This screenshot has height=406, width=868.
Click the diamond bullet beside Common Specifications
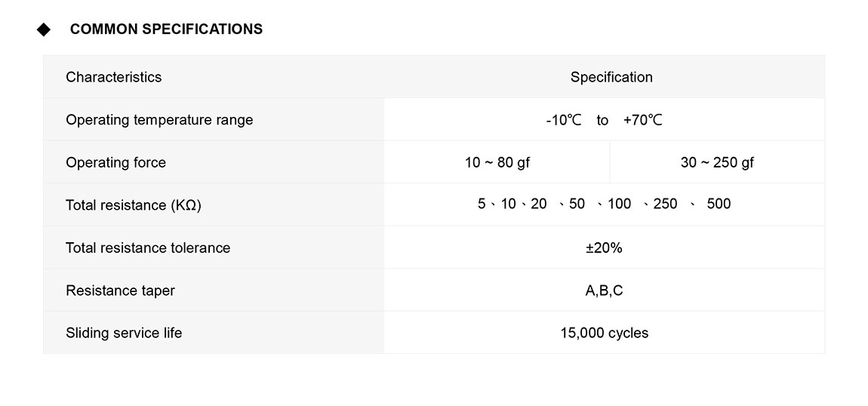point(44,29)
